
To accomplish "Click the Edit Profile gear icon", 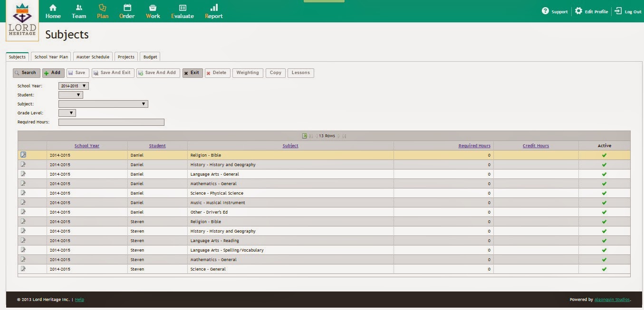I will tap(578, 10).
